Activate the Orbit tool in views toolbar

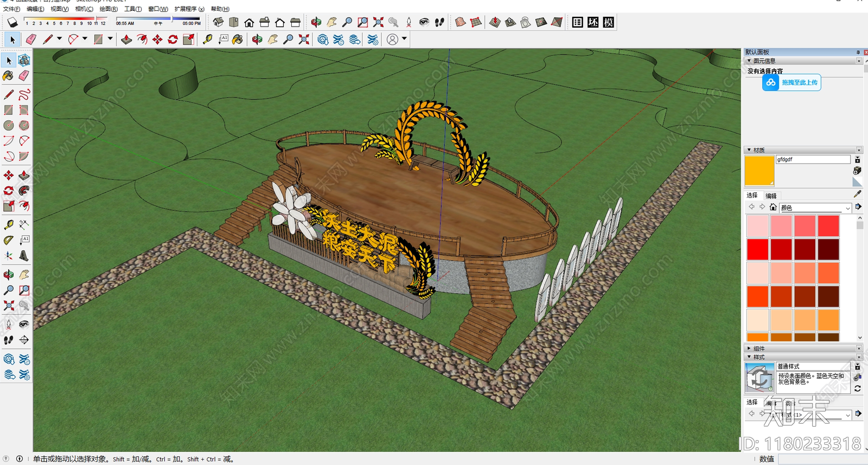[316, 22]
